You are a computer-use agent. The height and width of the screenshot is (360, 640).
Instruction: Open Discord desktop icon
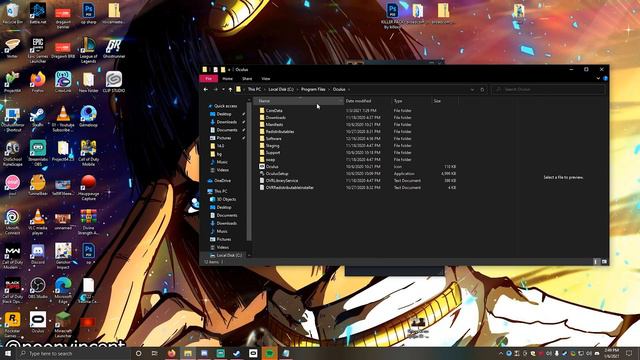pos(38,254)
